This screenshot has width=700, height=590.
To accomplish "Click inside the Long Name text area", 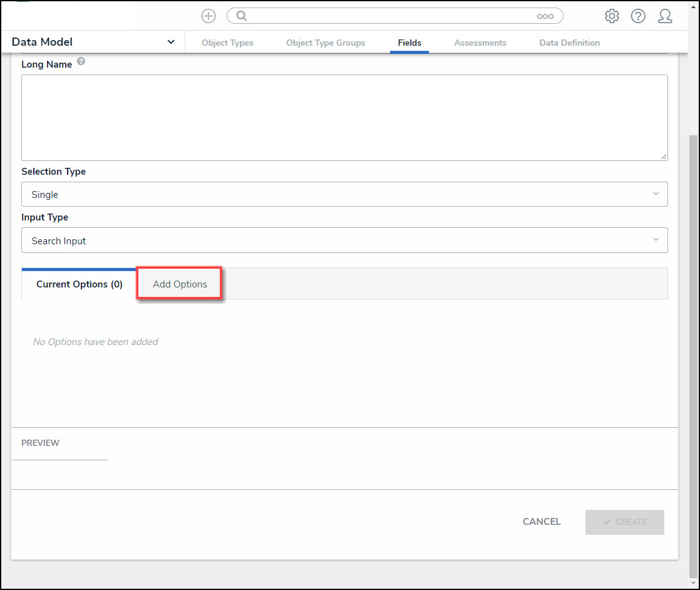I will tap(344, 118).
